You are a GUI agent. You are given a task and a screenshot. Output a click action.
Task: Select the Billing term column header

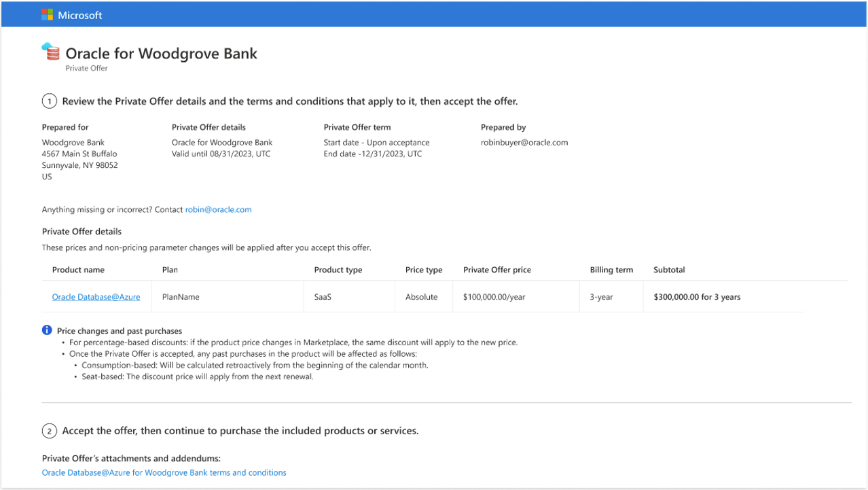point(611,270)
